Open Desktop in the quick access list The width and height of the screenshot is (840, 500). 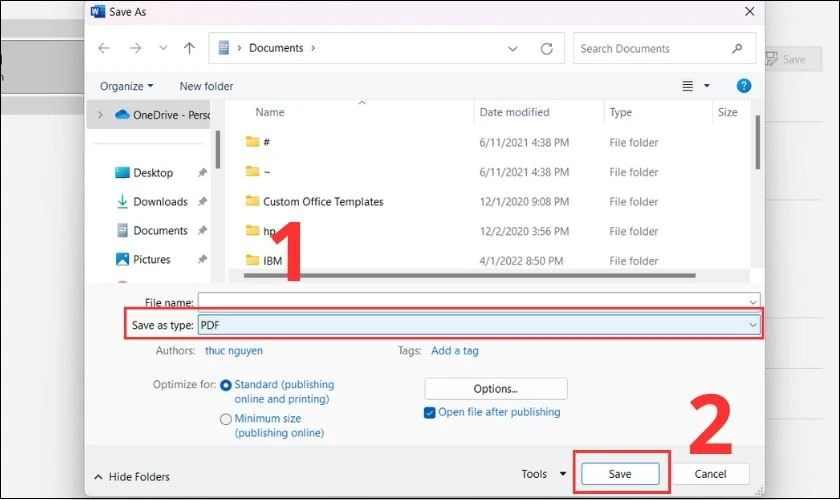point(145,173)
